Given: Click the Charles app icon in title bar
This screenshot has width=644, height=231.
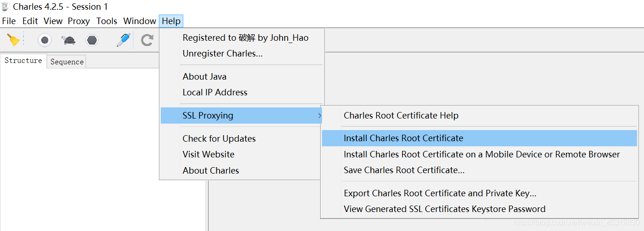Looking at the screenshot, I should pos(5,6).
